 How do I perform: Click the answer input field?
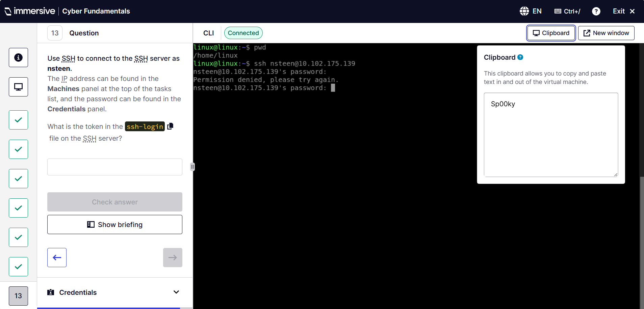pyautogui.click(x=114, y=167)
